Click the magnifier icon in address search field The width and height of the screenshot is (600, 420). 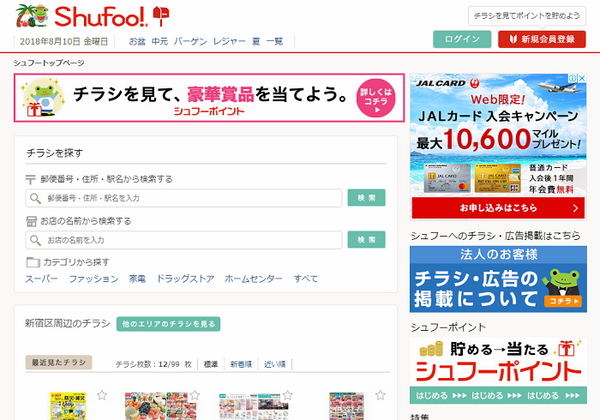pyautogui.click(x=35, y=198)
